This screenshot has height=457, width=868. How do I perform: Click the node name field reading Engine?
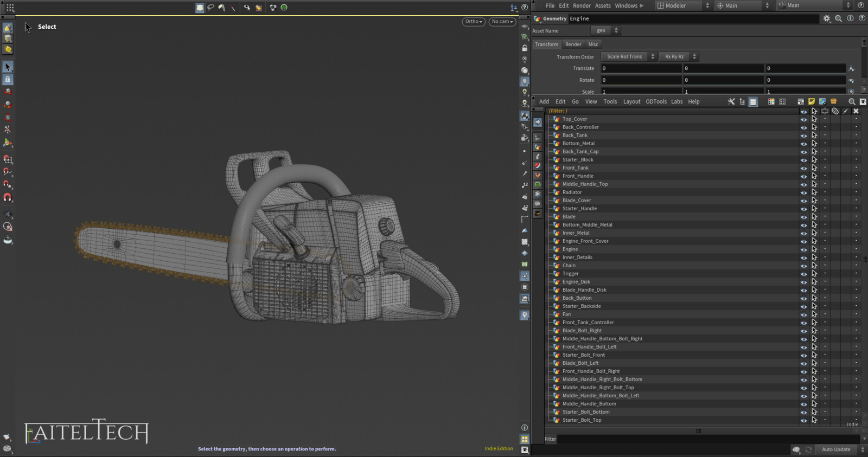pos(693,18)
